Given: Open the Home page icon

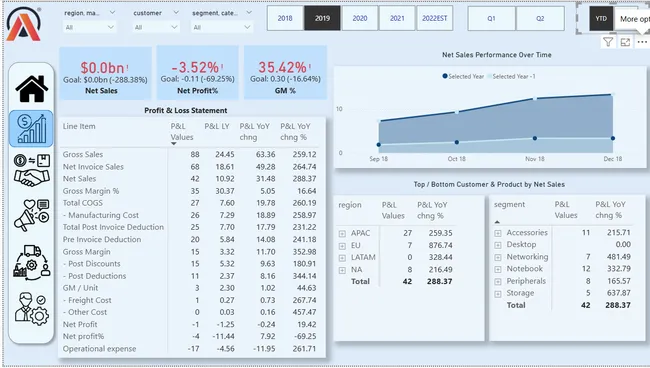Looking at the screenshot, I should coord(32,89).
